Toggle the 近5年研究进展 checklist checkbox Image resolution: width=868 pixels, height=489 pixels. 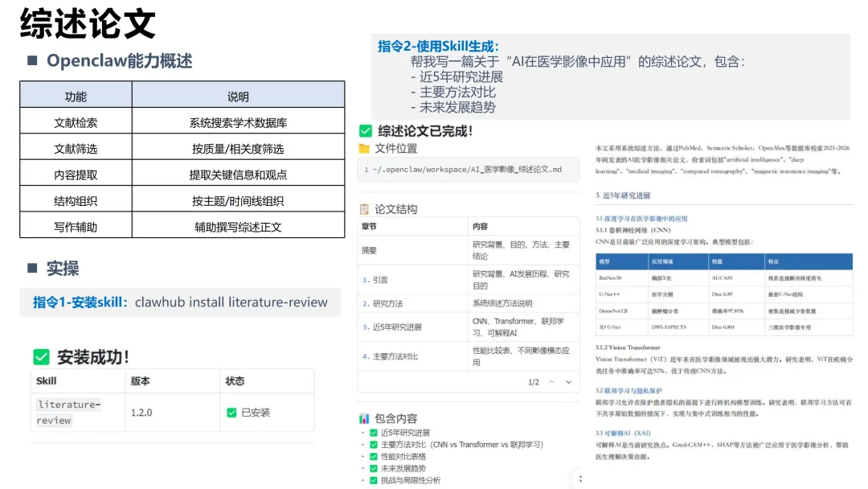(374, 433)
